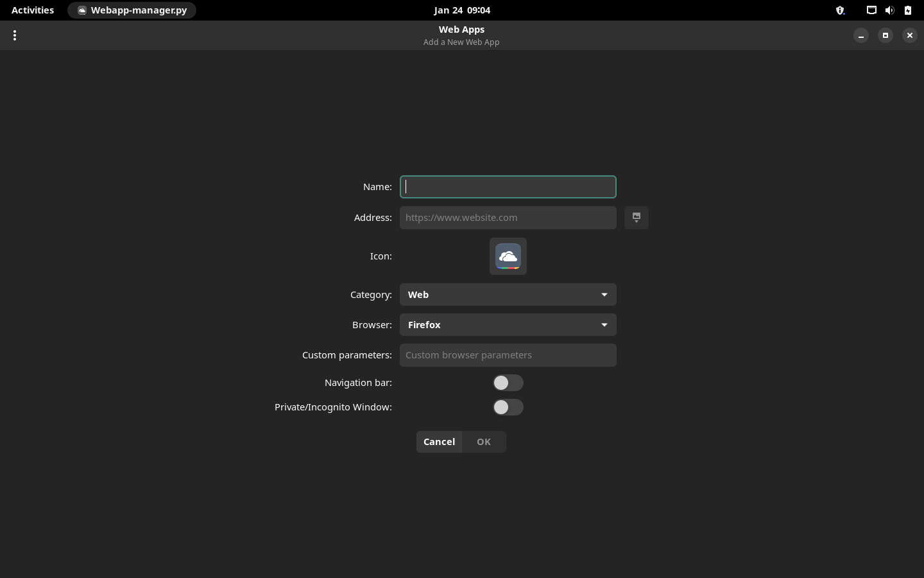The image size is (924, 578).
Task: Click the Name input field
Action: point(508,187)
